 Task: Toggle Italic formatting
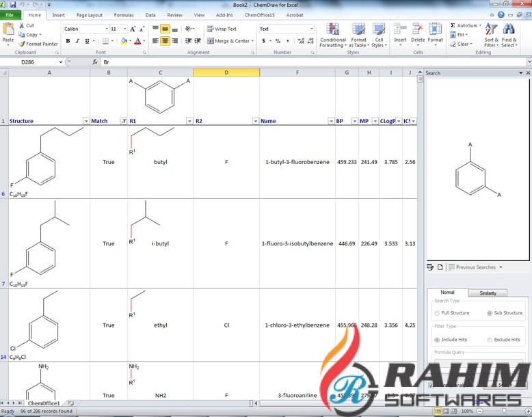click(x=77, y=41)
